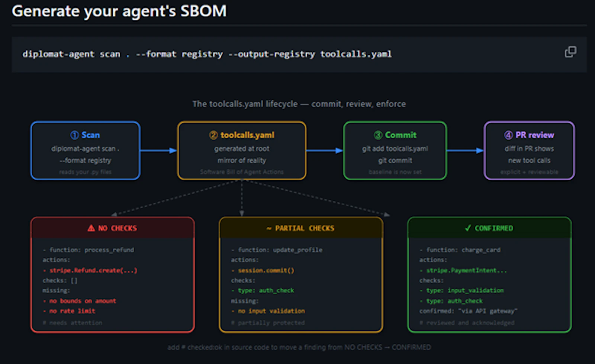Click the checkmark icon beside CONFIRMED
This screenshot has height=364, width=595.
tap(468, 228)
